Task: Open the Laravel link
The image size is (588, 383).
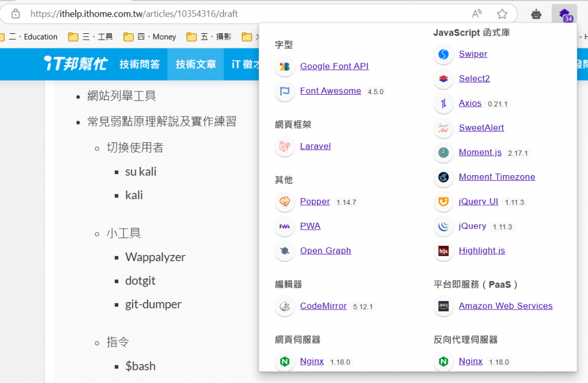Action: coord(315,146)
